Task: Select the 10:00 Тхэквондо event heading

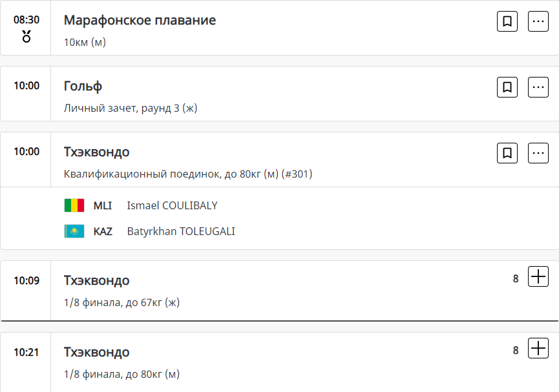Action: [96, 152]
